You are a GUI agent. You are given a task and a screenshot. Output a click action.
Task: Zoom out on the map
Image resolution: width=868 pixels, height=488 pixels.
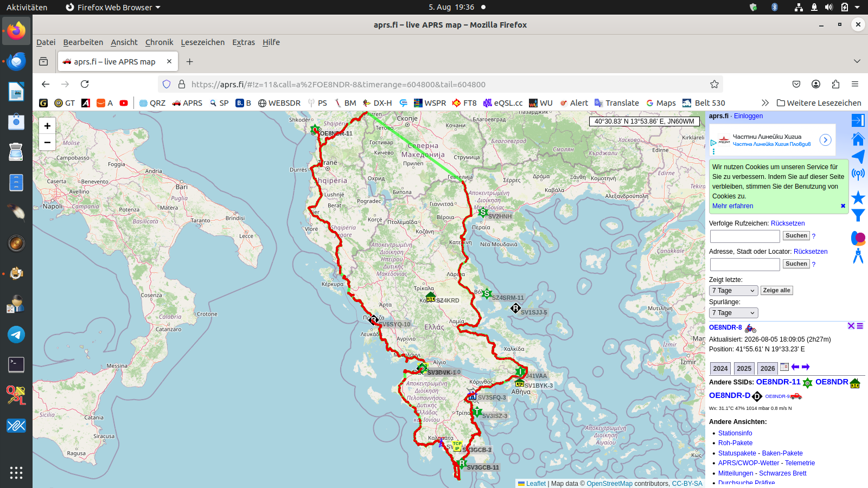pos(47,142)
